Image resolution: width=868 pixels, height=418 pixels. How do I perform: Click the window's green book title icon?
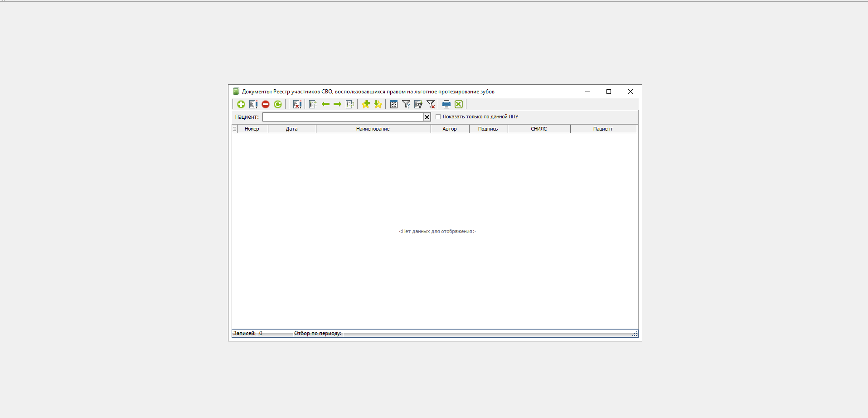pos(236,92)
